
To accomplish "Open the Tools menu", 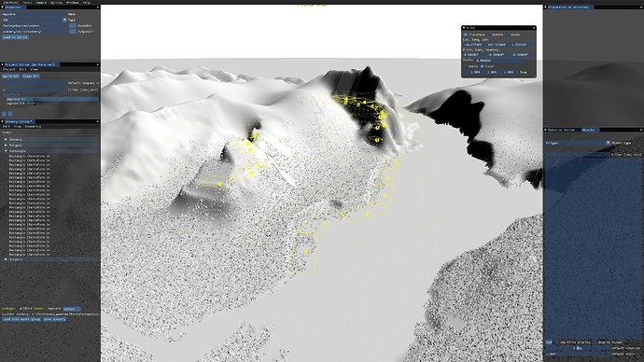I will [27, 2].
